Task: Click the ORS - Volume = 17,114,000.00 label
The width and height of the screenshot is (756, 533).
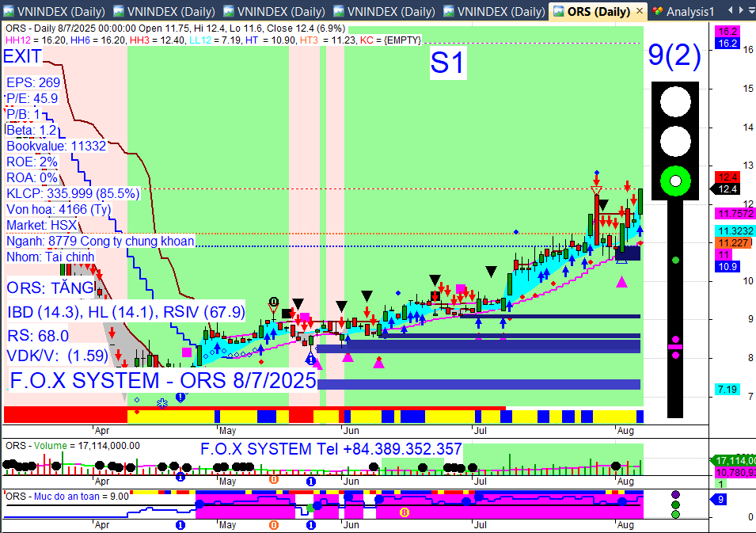Action: [x=73, y=446]
